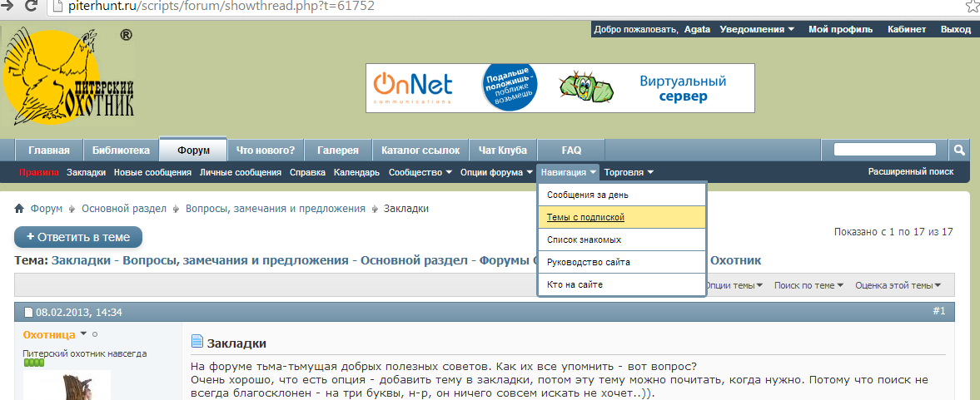Click the post icon beside Закладки title
This screenshot has width=980, height=400.
(197, 342)
